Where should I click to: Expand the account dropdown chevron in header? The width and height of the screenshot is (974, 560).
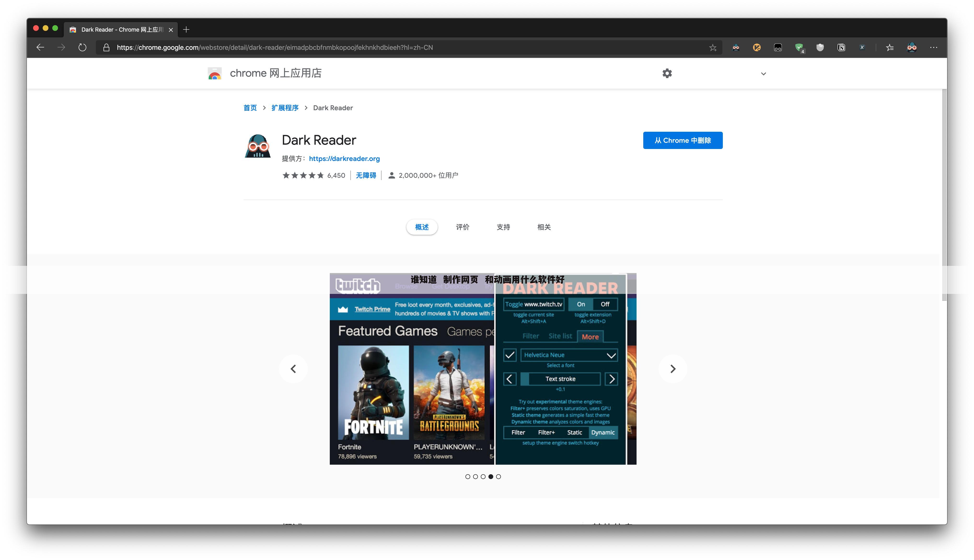(763, 74)
